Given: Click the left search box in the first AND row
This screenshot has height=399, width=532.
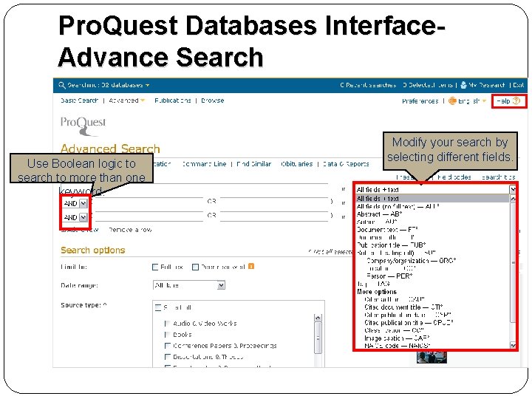Looking at the screenshot, I should [148, 202].
